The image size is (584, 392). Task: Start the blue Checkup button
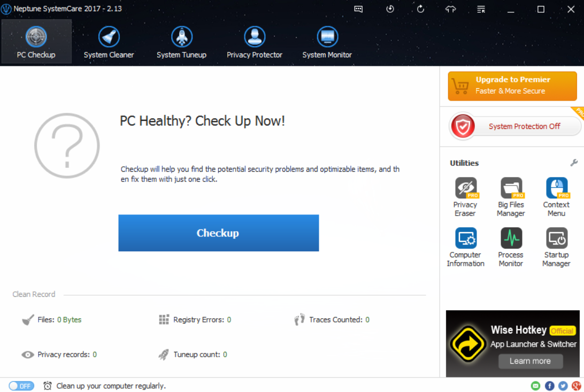click(219, 233)
